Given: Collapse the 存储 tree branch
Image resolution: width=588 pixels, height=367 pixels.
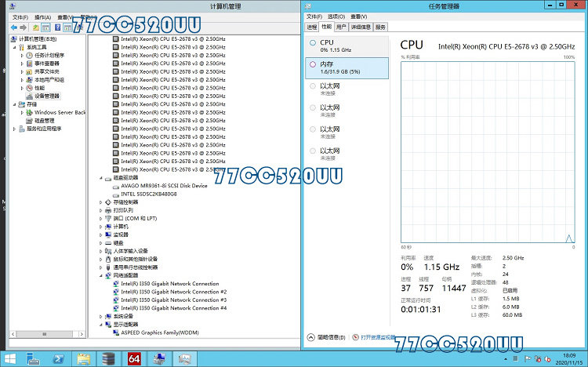Looking at the screenshot, I should pyautogui.click(x=15, y=104).
